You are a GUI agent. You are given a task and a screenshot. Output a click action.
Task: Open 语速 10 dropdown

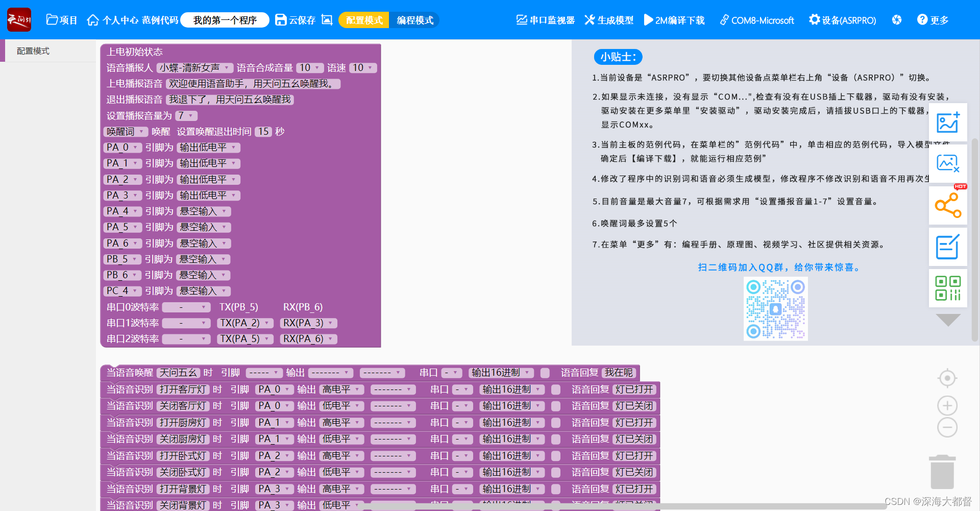click(x=363, y=68)
